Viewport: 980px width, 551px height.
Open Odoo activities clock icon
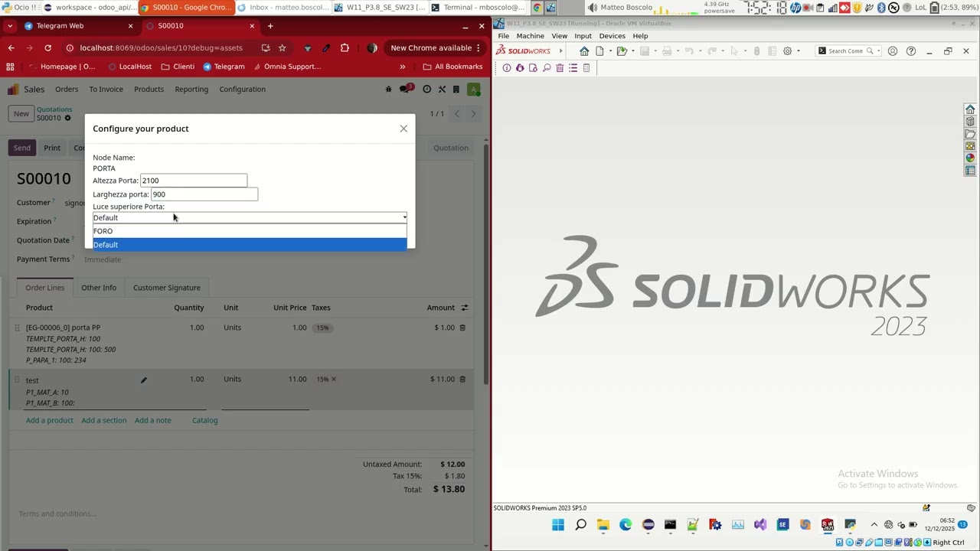click(427, 90)
